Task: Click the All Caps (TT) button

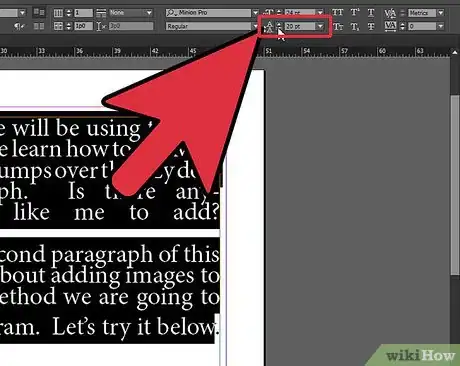Action: click(338, 13)
